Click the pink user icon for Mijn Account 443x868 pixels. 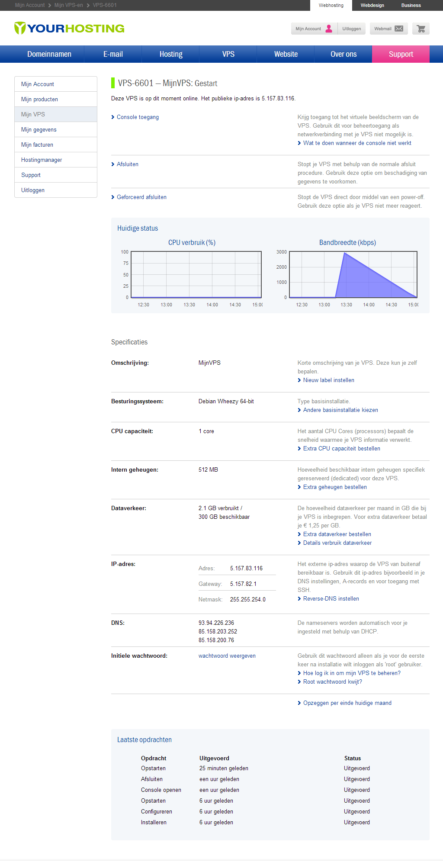click(329, 29)
